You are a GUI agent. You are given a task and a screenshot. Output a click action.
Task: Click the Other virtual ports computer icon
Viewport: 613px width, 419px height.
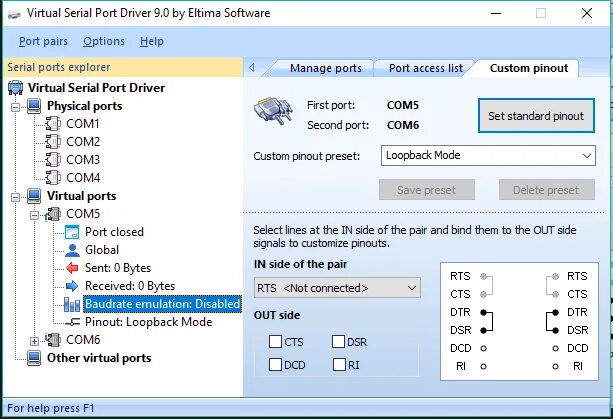tap(34, 358)
